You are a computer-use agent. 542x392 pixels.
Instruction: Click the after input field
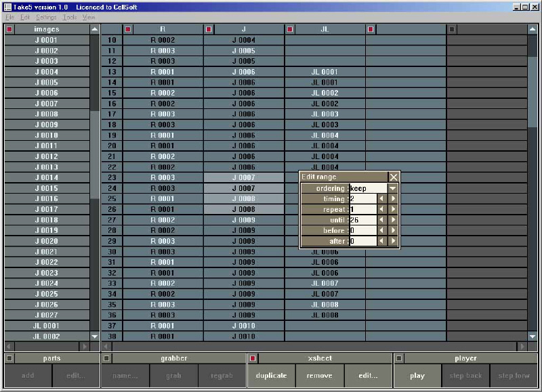(x=363, y=241)
